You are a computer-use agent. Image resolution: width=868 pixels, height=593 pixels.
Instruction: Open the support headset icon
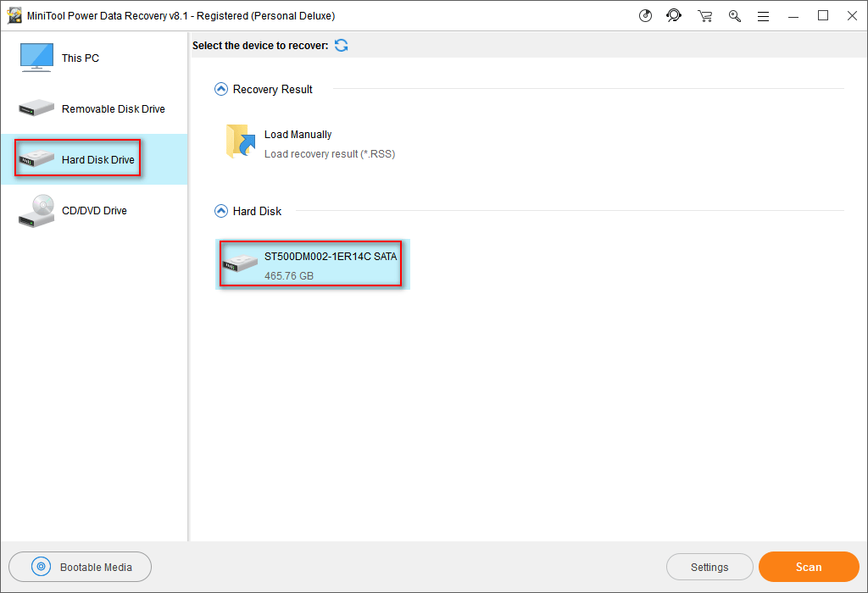pyautogui.click(x=674, y=15)
